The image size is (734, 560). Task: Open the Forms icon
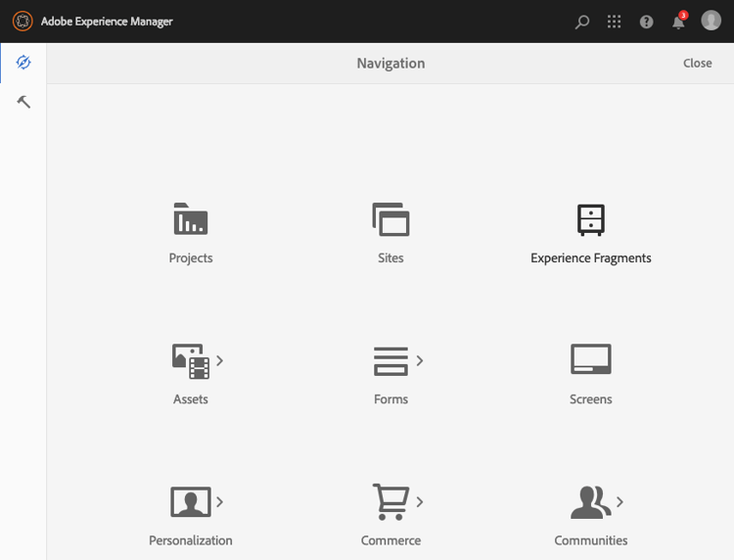[x=390, y=361]
